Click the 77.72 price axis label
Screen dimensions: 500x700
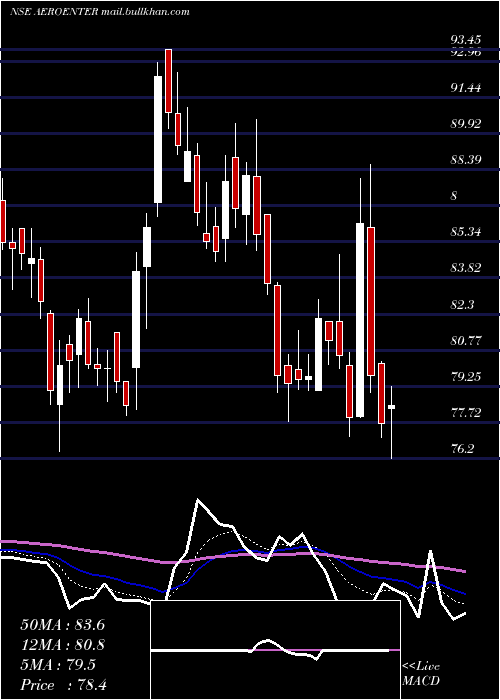coord(466,413)
